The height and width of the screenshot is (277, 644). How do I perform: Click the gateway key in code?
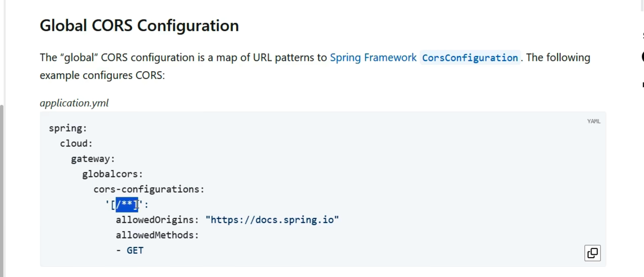pos(91,159)
